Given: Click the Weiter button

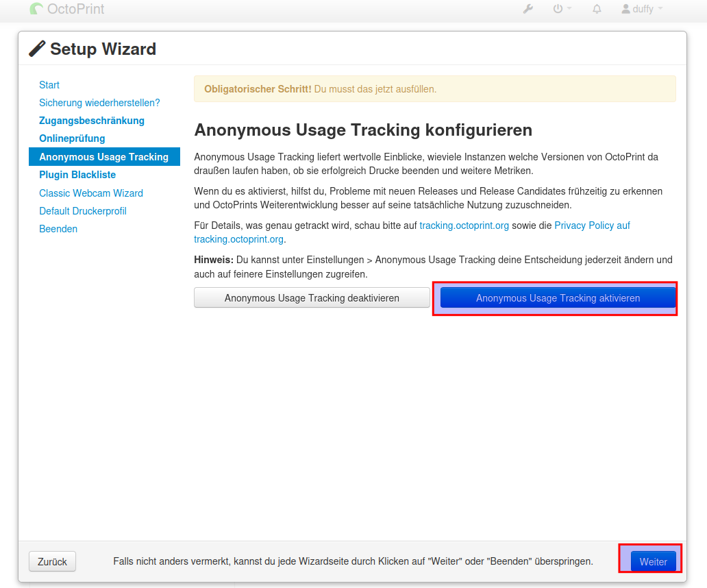Looking at the screenshot, I should coord(653,561).
